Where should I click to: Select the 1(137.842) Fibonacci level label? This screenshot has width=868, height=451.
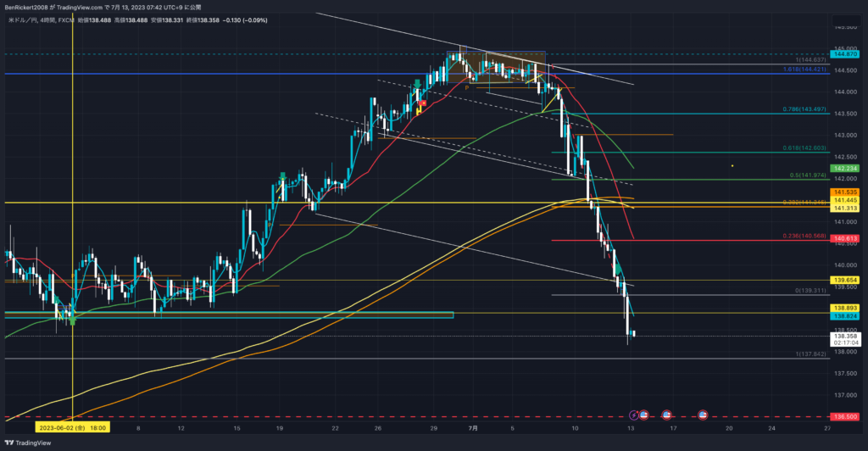pos(810,354)
